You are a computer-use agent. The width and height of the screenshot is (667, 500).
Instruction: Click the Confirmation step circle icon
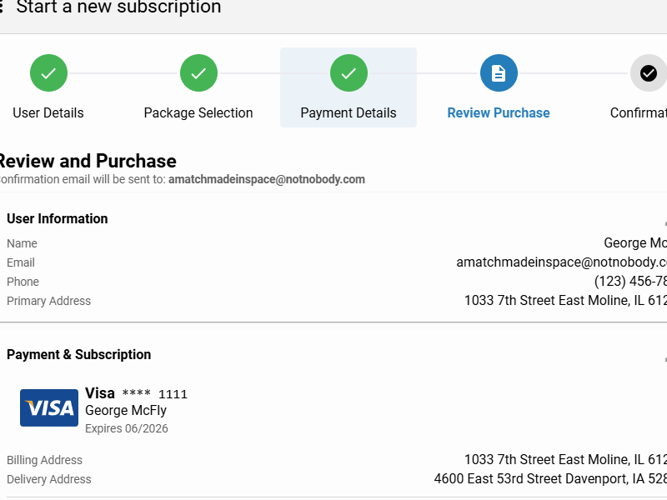click(648, 73)
